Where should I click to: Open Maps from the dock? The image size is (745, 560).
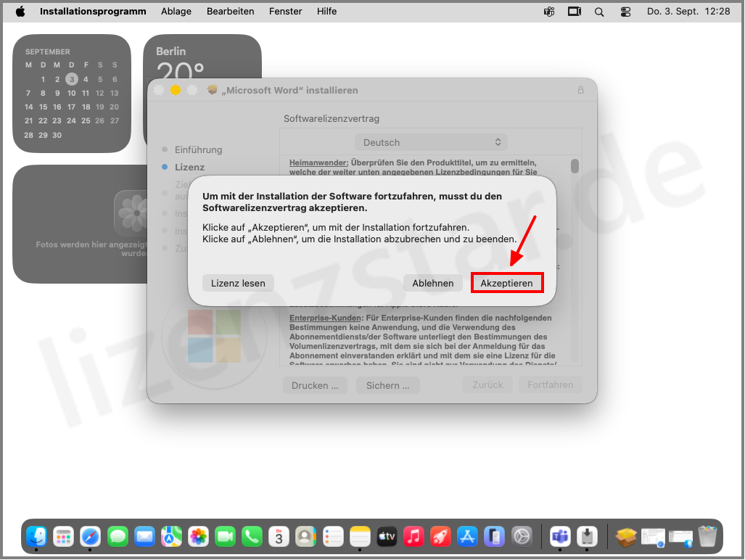(x=171, y=537)
